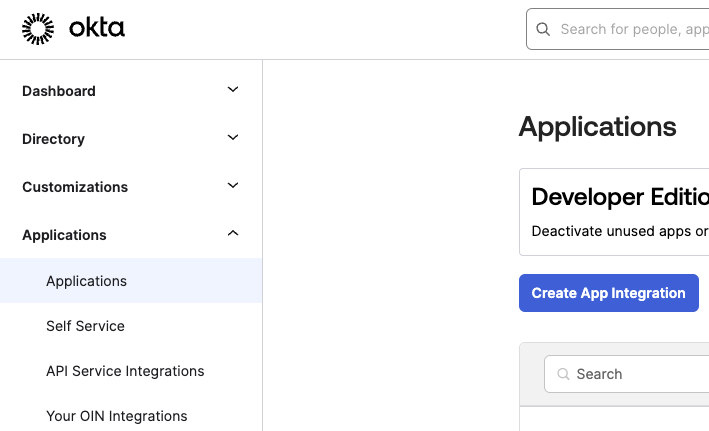Focus the applications list Search field
The image size is (709, 431).
(627, 374)
